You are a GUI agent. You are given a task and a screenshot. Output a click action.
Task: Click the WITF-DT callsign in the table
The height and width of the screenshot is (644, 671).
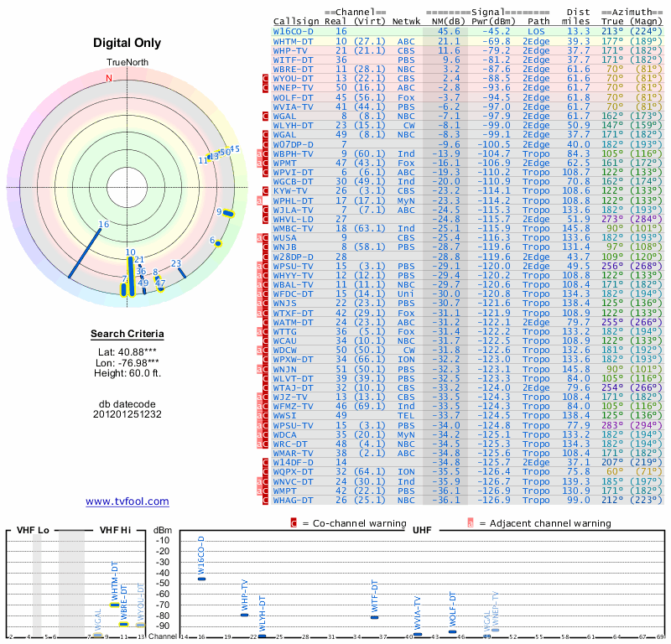coord(294,60)
